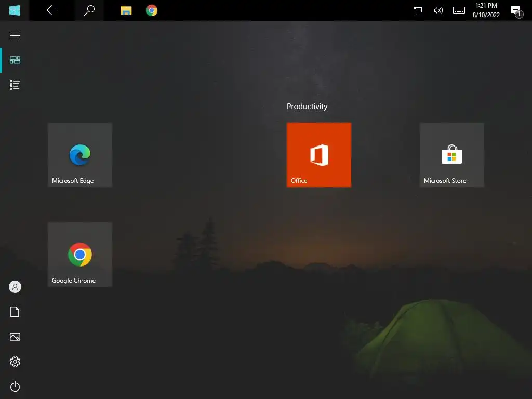
Task: Open the Settings gear in sidebar
Action: click(x=15, y=362)
